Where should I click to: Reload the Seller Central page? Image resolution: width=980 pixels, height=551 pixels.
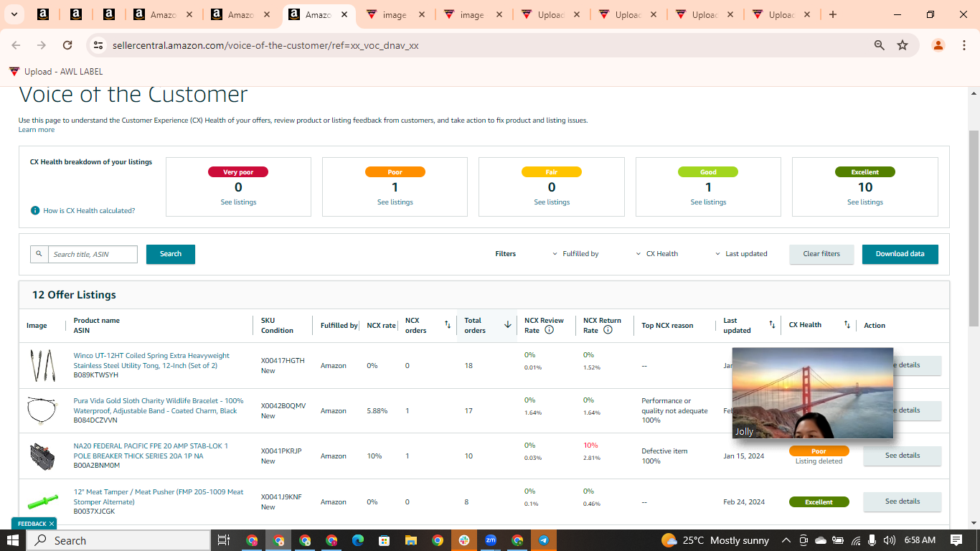click(67, 45)
